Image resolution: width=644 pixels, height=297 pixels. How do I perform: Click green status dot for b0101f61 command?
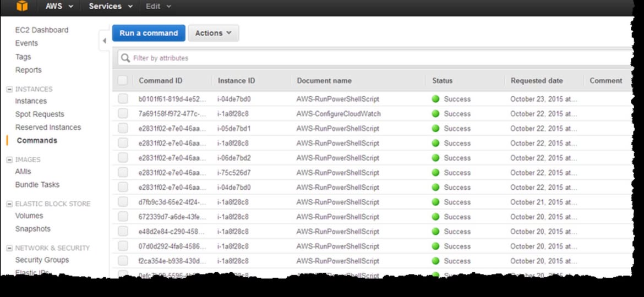(436, 99)
